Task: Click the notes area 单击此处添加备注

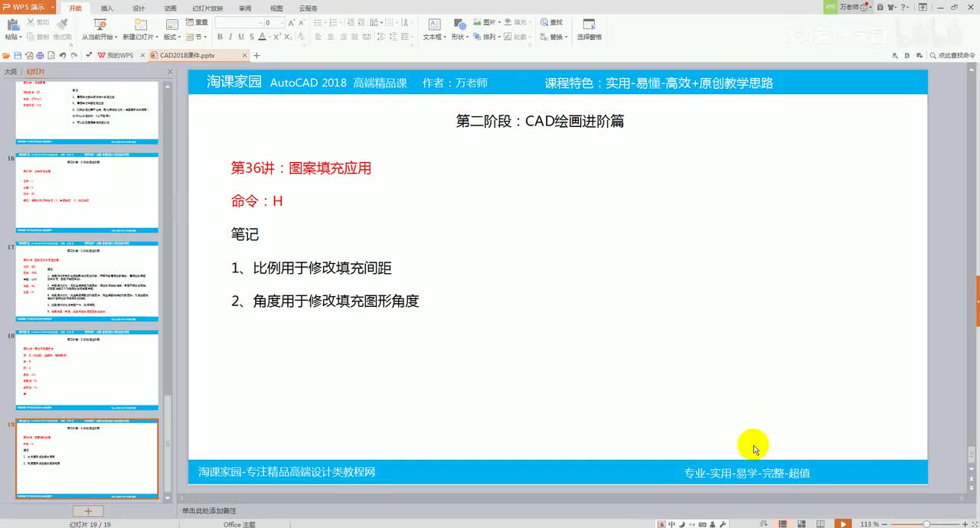Action: tap(209, 510)
